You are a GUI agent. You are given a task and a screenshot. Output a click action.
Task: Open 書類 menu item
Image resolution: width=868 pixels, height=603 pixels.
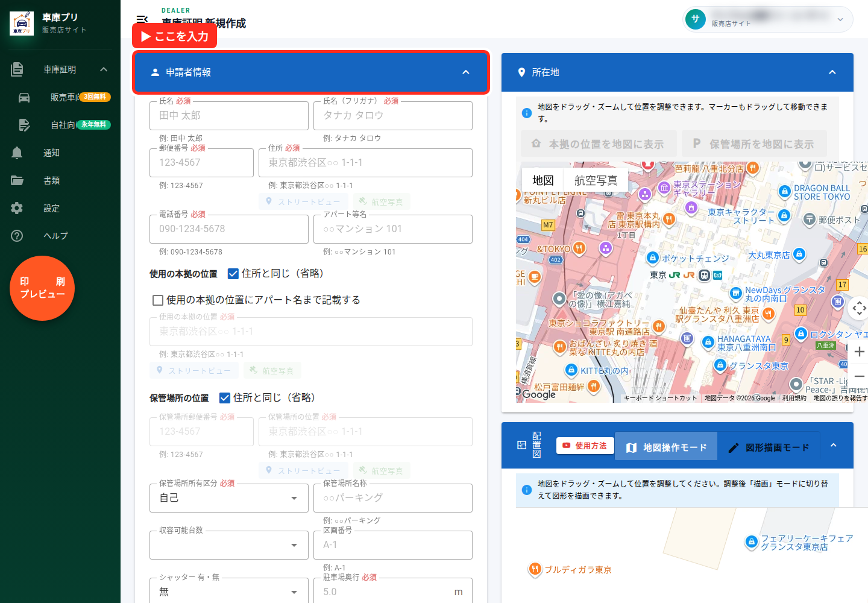pos(60,180)
